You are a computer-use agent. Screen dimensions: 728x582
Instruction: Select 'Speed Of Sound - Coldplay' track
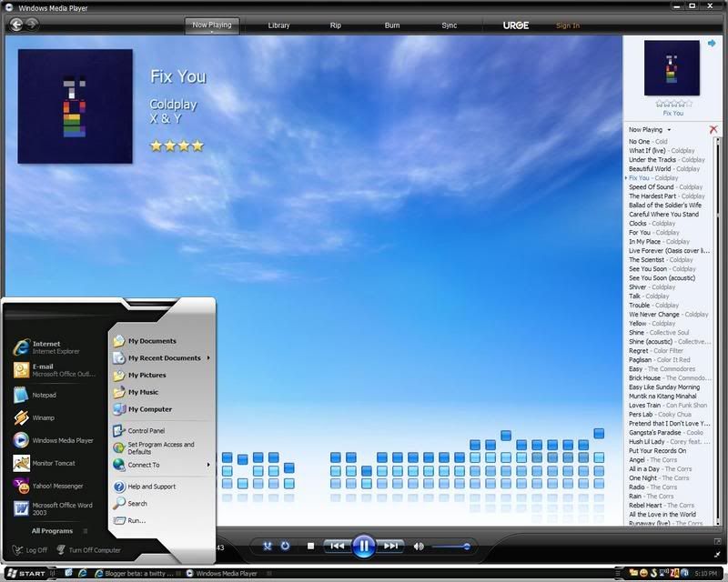click(665, 187)
